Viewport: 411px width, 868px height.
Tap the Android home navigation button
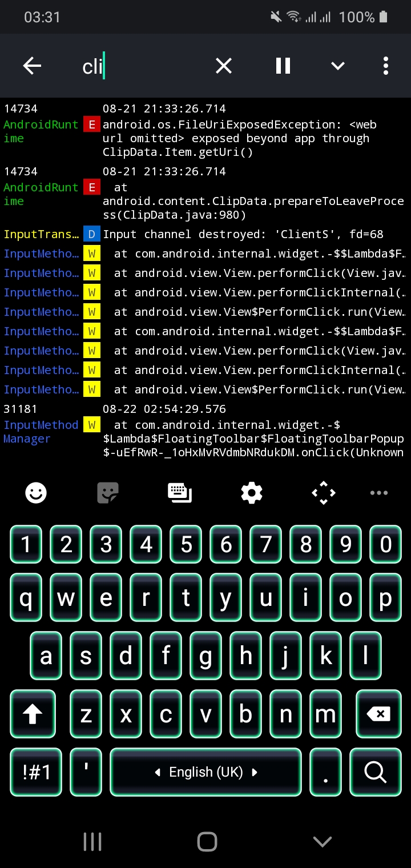[207, 841]
